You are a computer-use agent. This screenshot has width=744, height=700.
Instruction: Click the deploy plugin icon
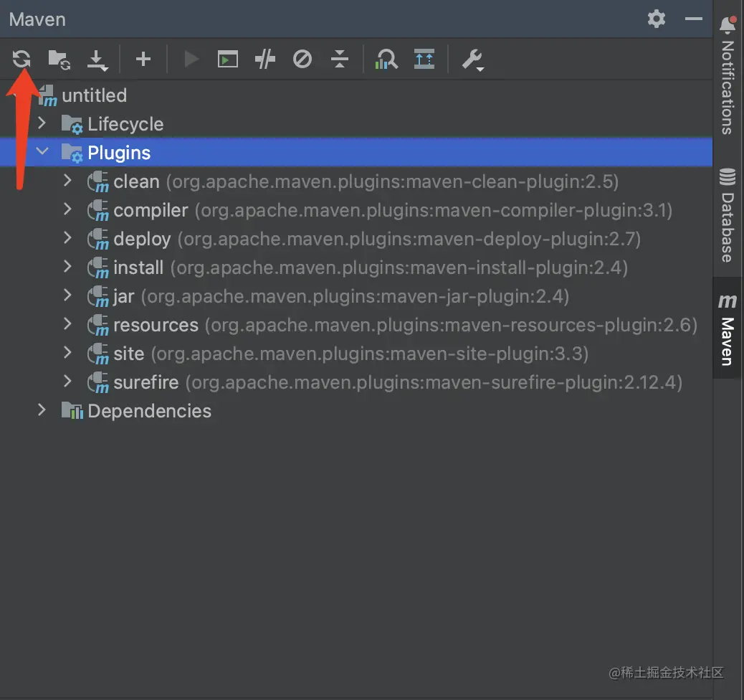[98, 240]
